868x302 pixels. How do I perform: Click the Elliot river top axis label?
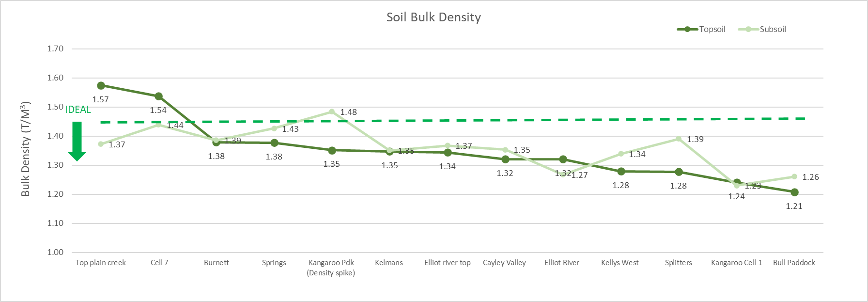(x=447, y=263)
